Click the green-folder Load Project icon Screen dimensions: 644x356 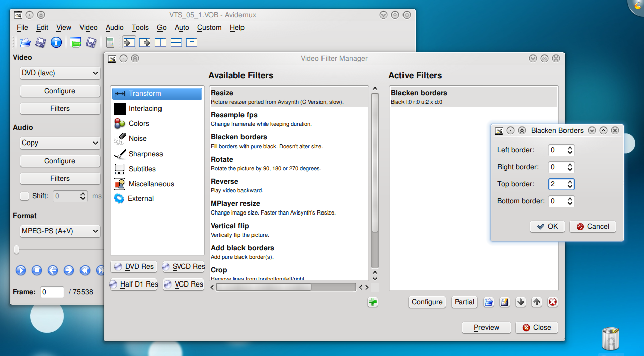tap(75, 42)
